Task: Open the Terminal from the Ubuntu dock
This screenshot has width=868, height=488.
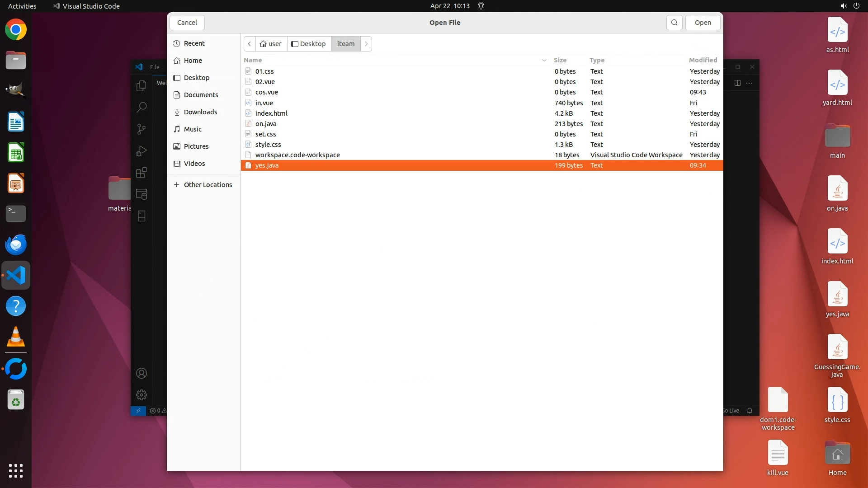Action: (16, 213)
